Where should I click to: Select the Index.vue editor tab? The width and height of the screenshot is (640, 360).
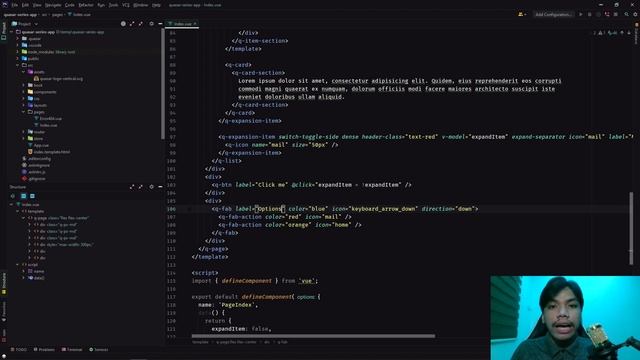coord(182,24)
